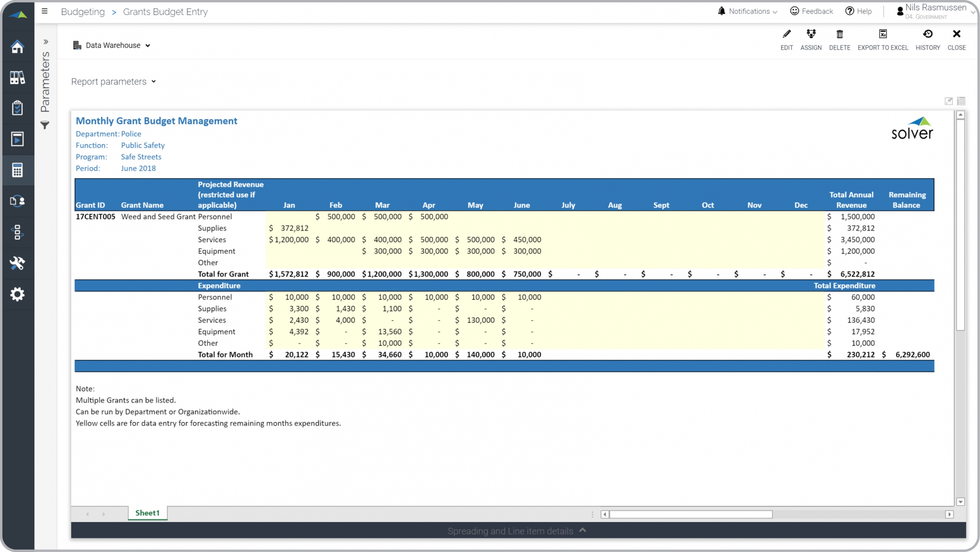Image resolution: width=980 pixels, height=552 pixels.
Task: Toggle the hamburger navigation menu
Action: (x=45, y=11)
